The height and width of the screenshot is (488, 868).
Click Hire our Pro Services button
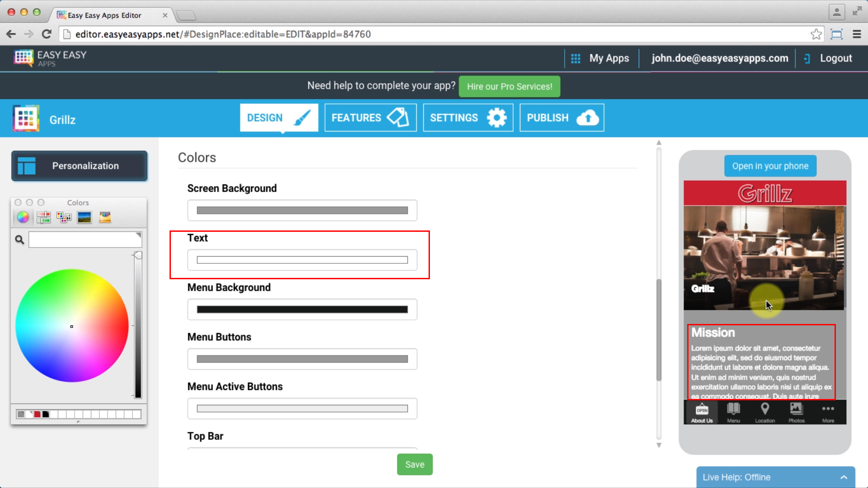coord(509,86)
